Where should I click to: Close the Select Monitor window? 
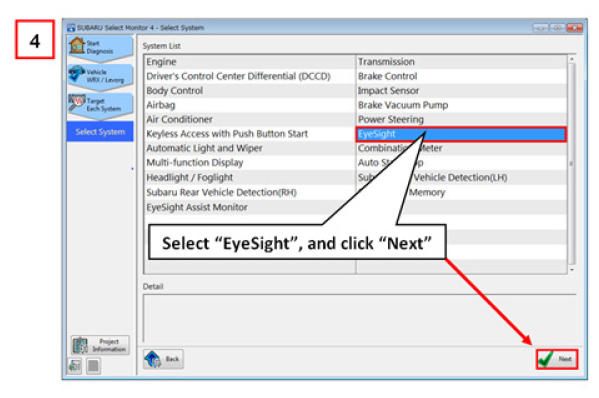tap(575, 28)
